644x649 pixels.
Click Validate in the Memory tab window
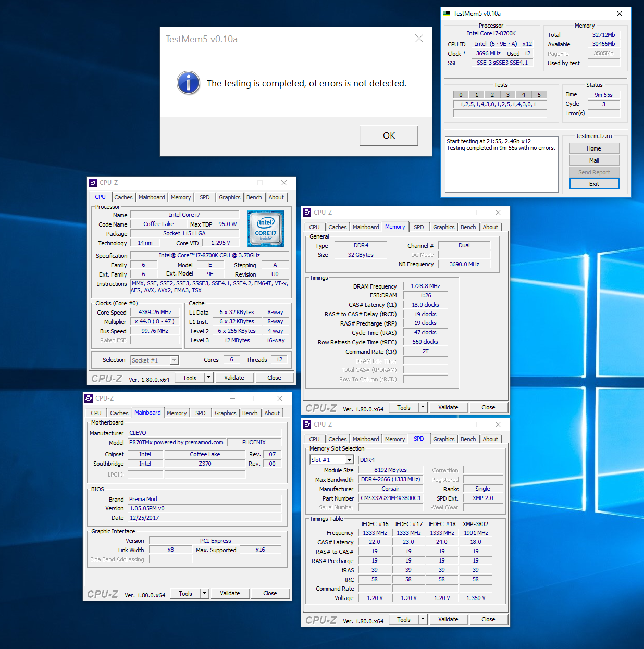(448, 407)
